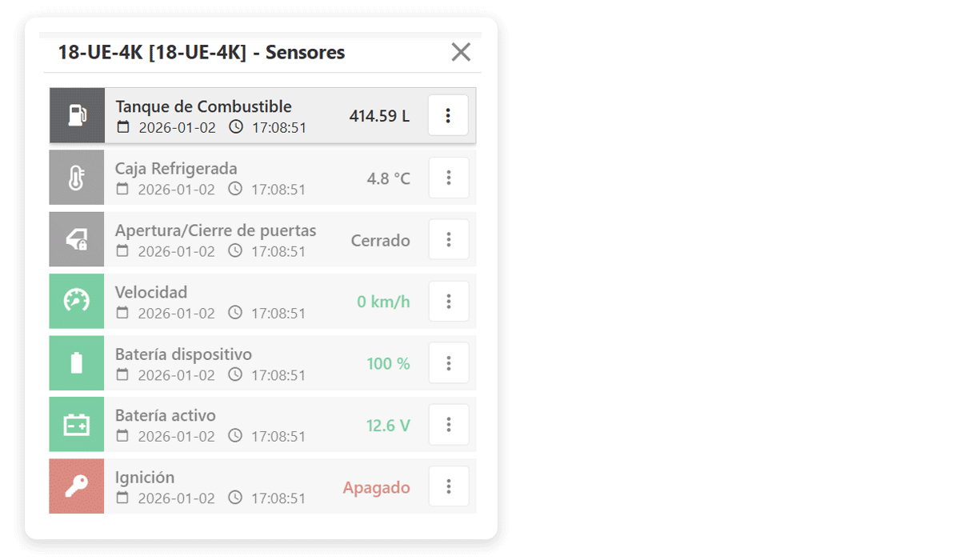This screenshot has height=560, width=960.
Task: Click the speedometer icon for Velocidad
Action: (x=77, y=301)
